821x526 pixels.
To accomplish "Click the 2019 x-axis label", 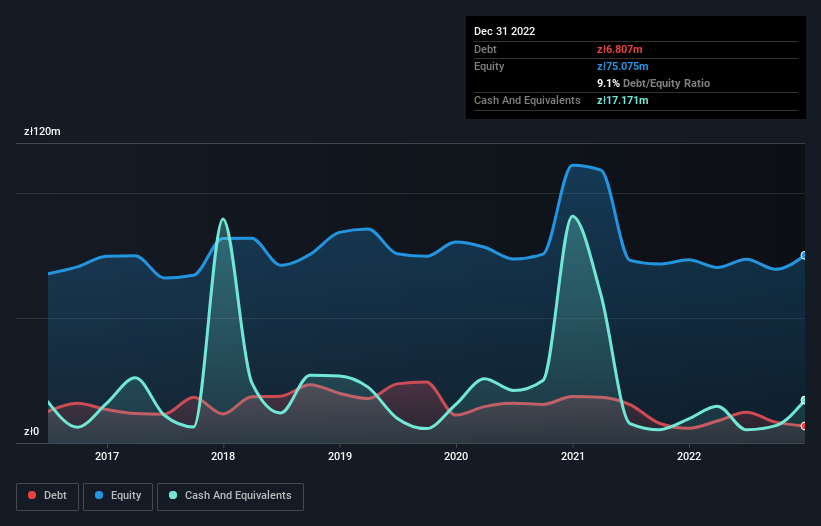I will (340, 456).
